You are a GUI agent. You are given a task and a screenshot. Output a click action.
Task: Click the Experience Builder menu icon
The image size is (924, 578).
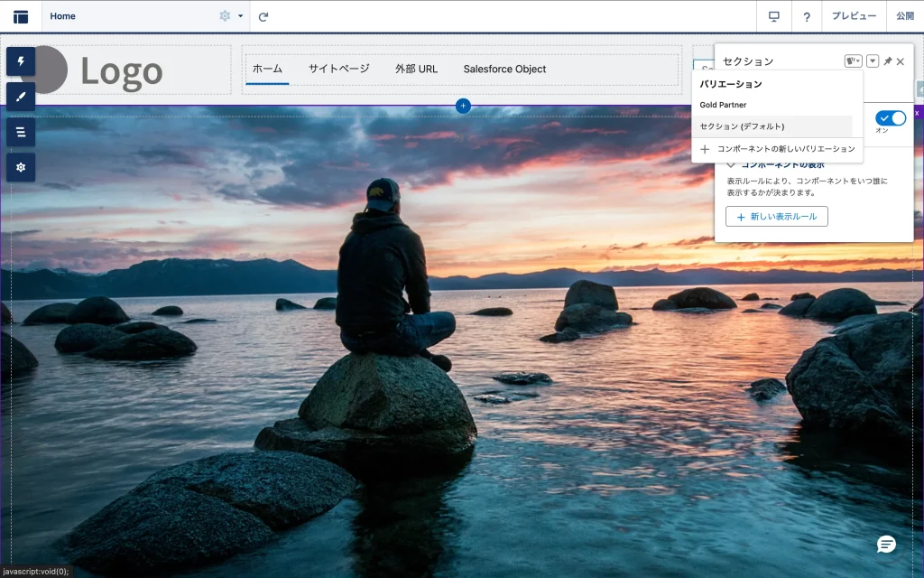pyautogui.click(x=21, y=16)
